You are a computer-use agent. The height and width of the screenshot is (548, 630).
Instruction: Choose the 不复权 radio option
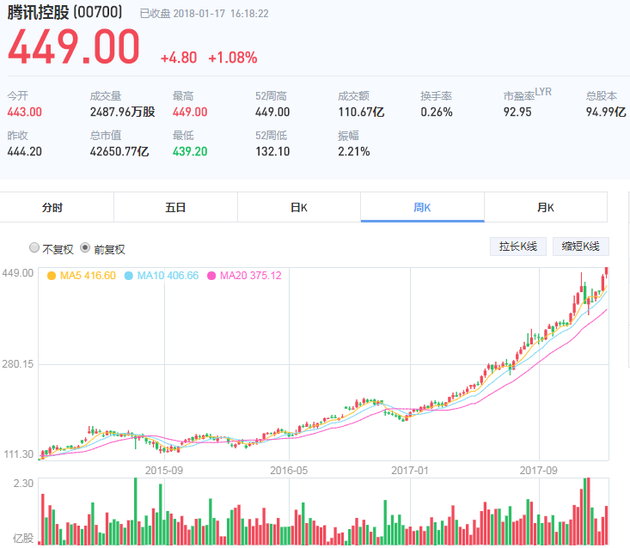pyautogui.click(x=35, y=247)
